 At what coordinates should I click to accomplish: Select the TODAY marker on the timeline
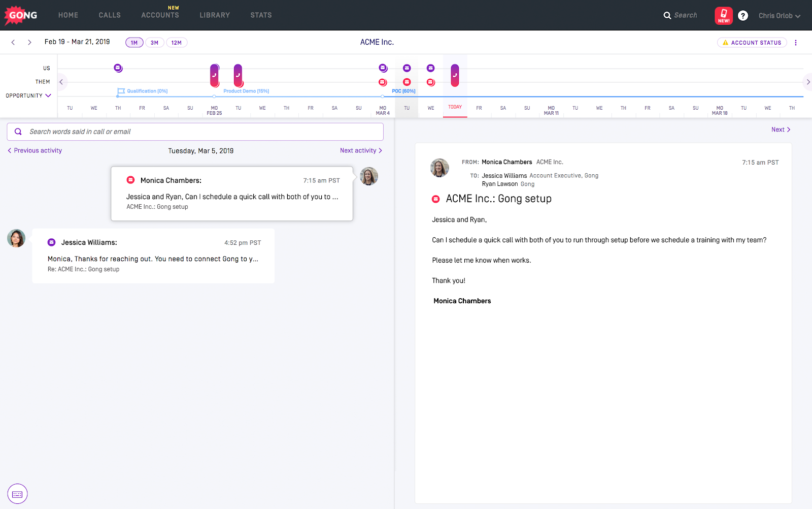(x=455, y=107)
